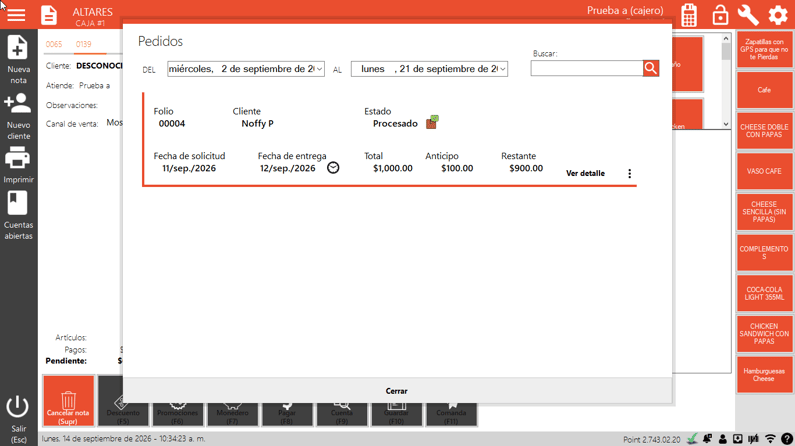Click the Wi-Fi status icon
This screenshot has height=446, width=795.
tap(770, 439)
